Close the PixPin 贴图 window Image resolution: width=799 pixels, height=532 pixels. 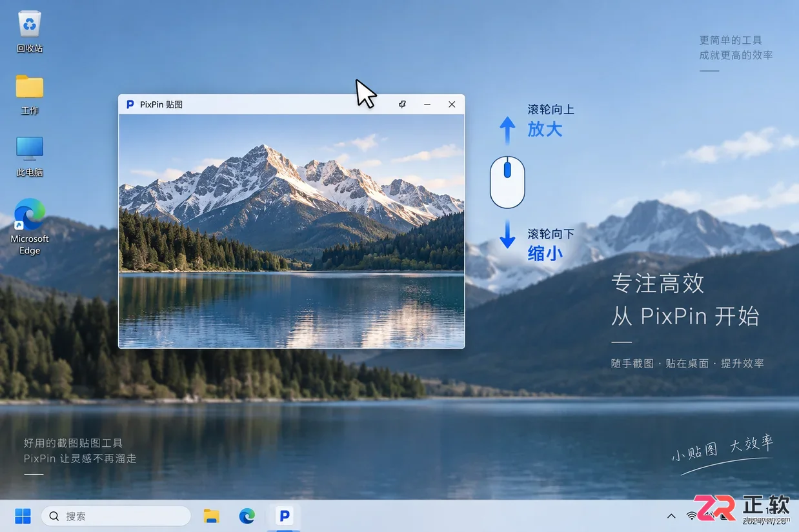coord(452,104)
